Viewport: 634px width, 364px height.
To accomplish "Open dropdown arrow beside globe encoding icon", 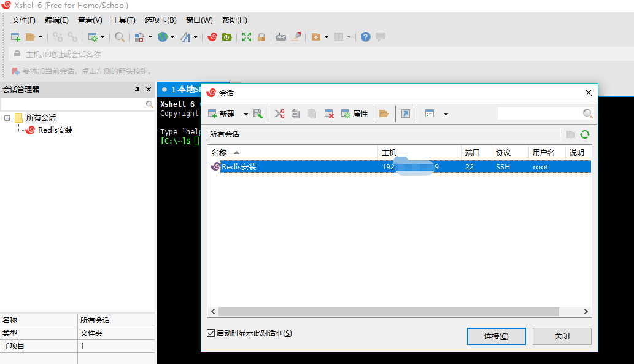I will [x=172, y=37].
